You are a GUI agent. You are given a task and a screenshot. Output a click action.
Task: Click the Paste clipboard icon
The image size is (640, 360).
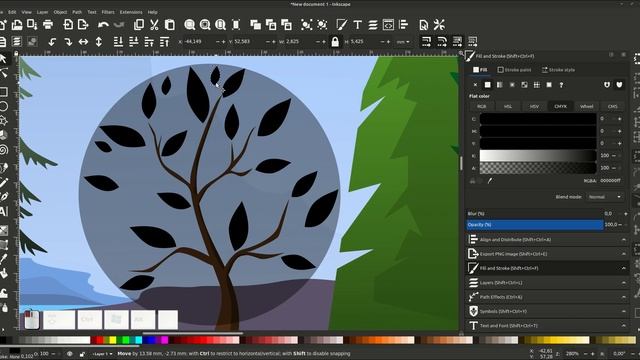coord(170,25)
